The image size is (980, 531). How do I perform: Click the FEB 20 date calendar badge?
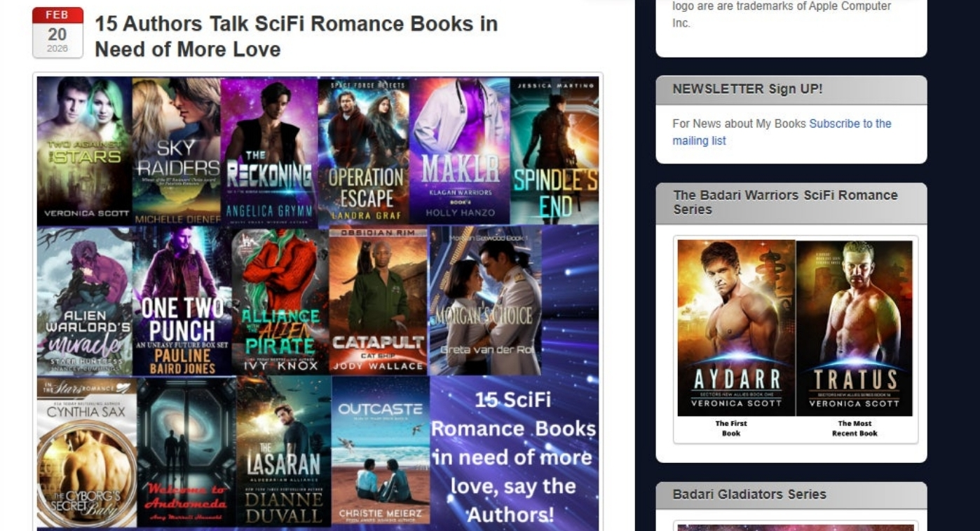(57, 32)
